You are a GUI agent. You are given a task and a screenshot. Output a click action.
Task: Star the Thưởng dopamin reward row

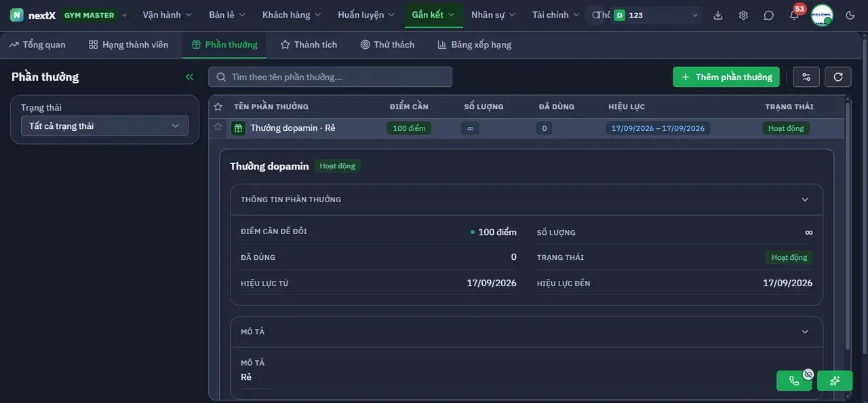click(x=218, y=127)
